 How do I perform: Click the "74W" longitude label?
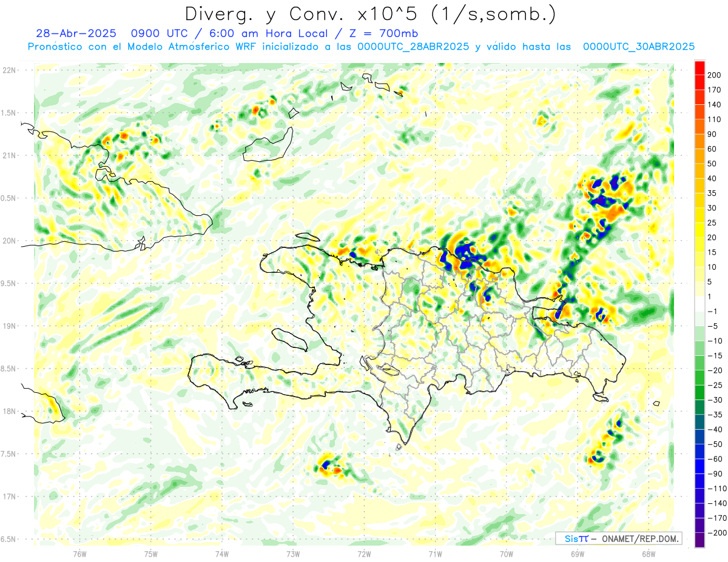tap(222, 554)
